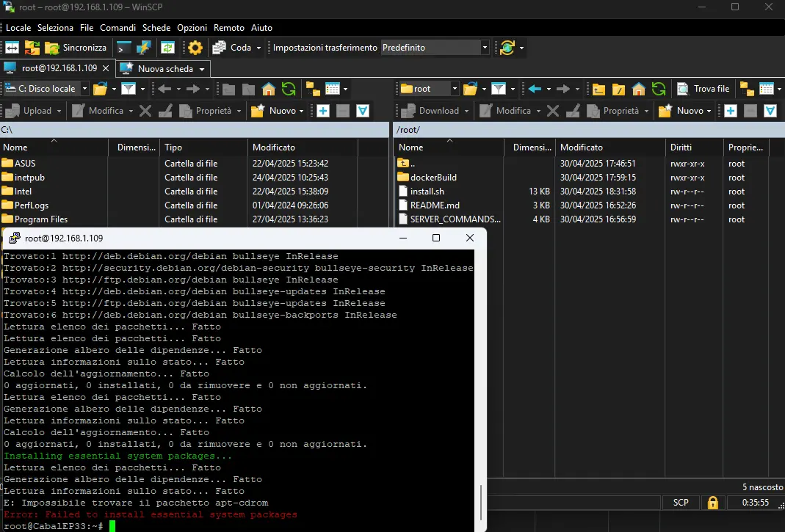
Task: Click the refresh sync icon right of Predefinito
Action: 507,48
